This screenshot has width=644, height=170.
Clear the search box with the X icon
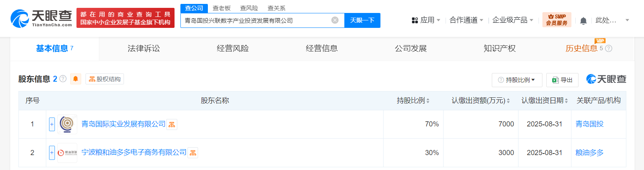click(335, 20)
